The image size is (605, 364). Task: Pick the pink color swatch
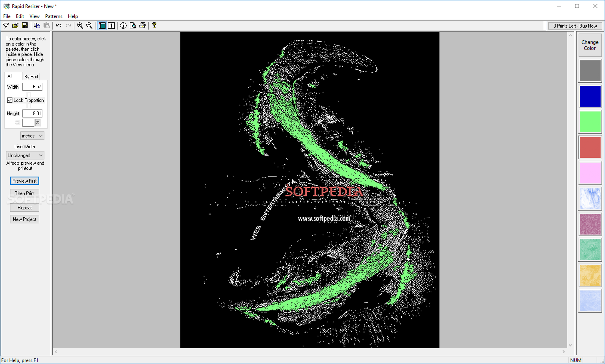[x=590, y=173]
